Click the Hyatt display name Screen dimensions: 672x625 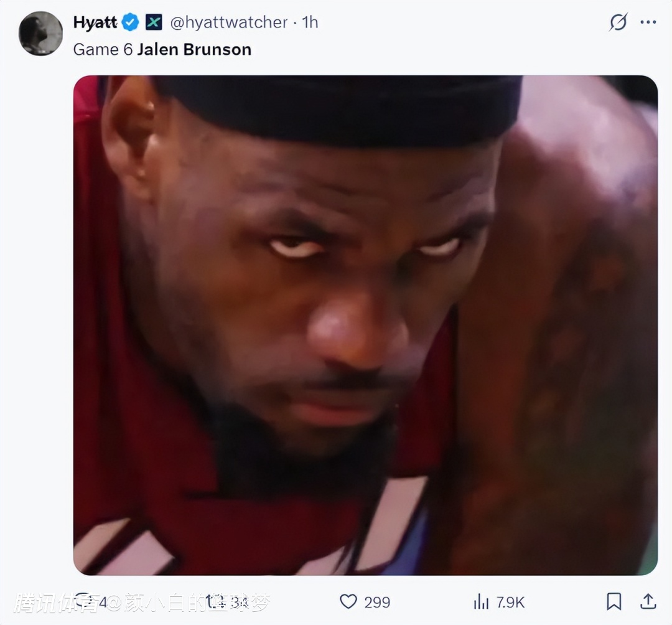(95, 23)
